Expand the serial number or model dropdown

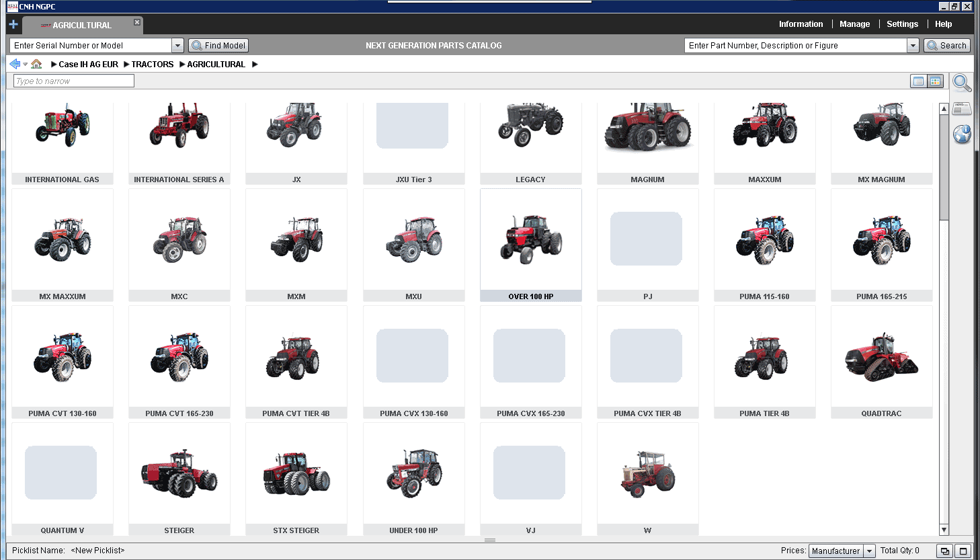pos(177,46)
